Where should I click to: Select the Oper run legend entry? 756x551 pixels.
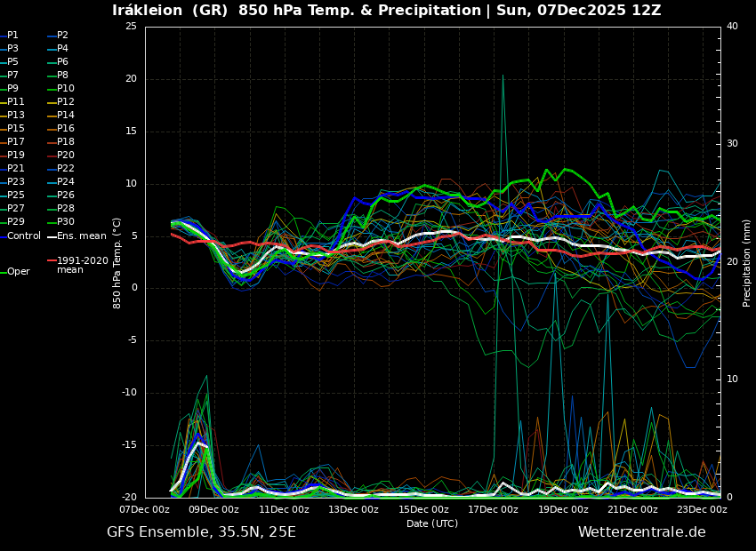coord(18,272)
